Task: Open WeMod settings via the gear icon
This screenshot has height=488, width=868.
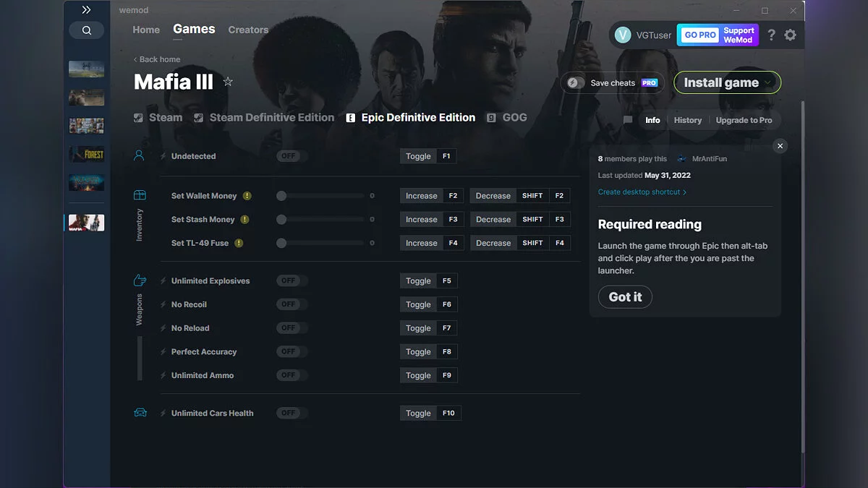Action: pyautogui.click(x=790, y=34)
